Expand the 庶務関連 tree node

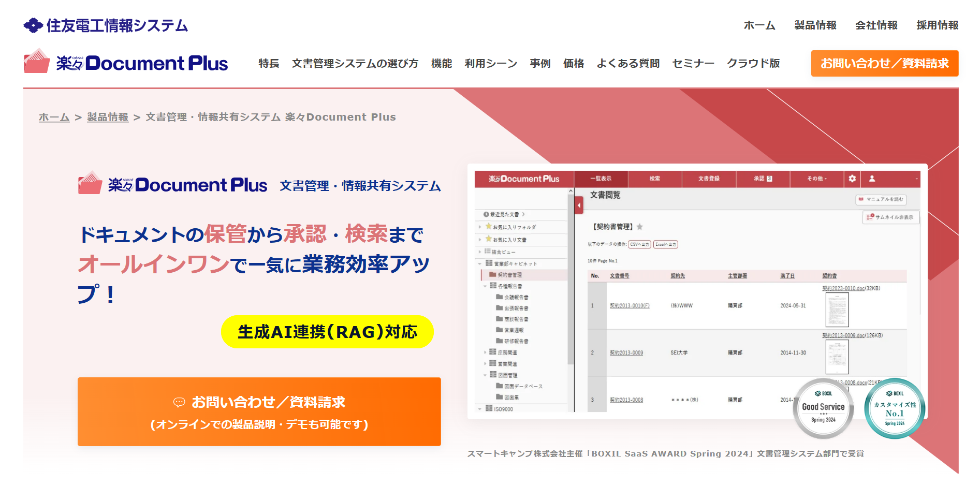tap(485, 352)
